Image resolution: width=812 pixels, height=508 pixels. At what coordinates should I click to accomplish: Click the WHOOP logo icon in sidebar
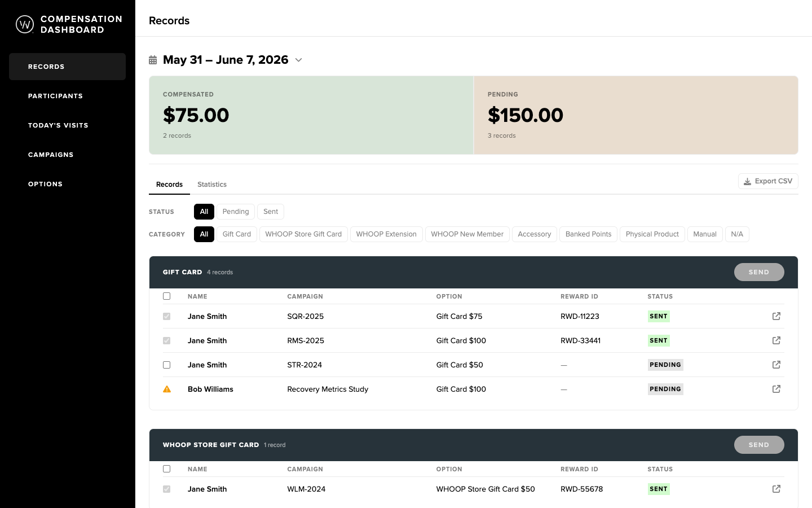25,24
